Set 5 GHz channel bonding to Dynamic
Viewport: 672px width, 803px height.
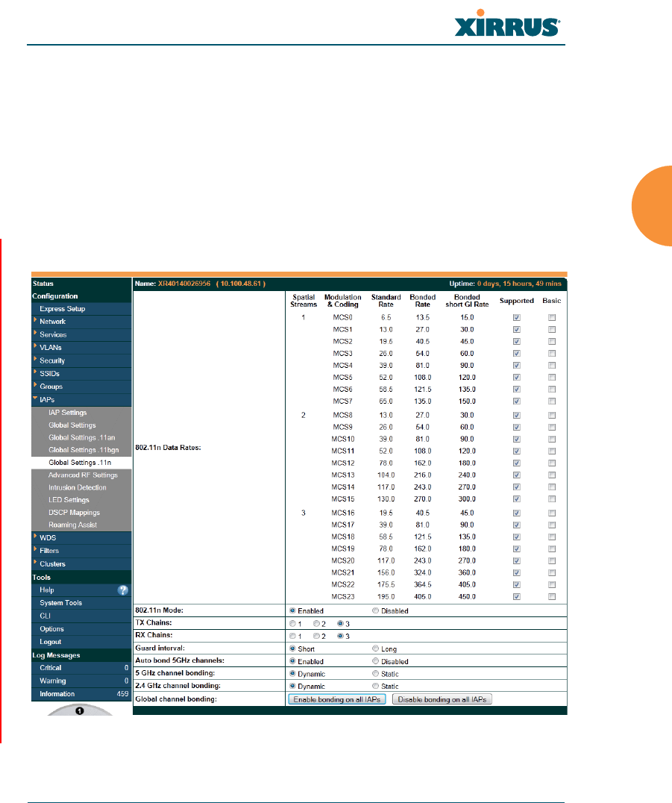pos(293,673)
